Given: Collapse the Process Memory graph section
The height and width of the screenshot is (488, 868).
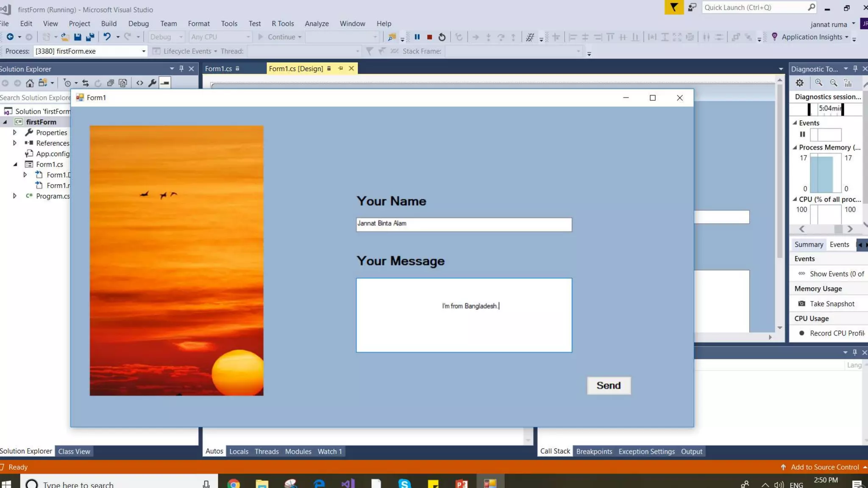Looking at the screenshot, I should 795,147.
